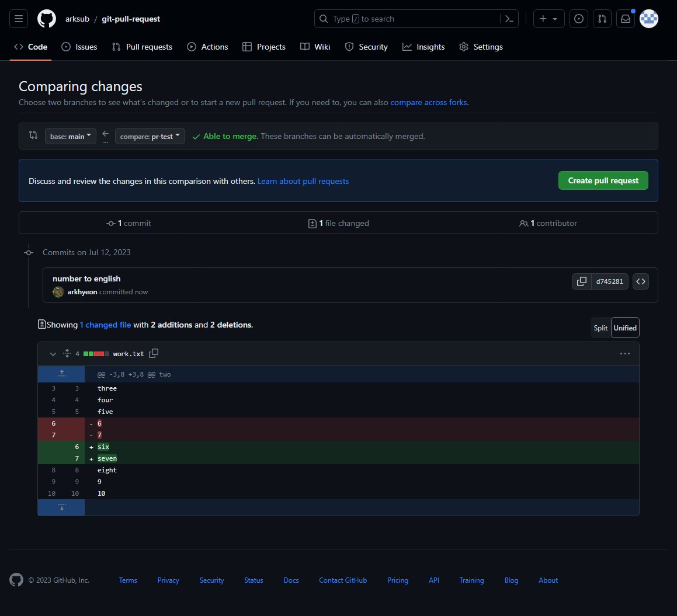Click file changed icon beside 1 file changed
Viewport: 677px width, 616px height.
[312, 223]
